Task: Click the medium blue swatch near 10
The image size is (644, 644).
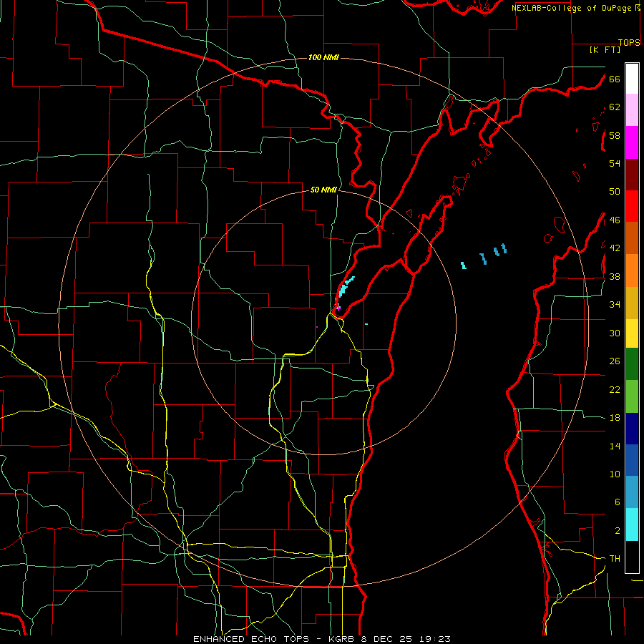Action: pos(632,460)
